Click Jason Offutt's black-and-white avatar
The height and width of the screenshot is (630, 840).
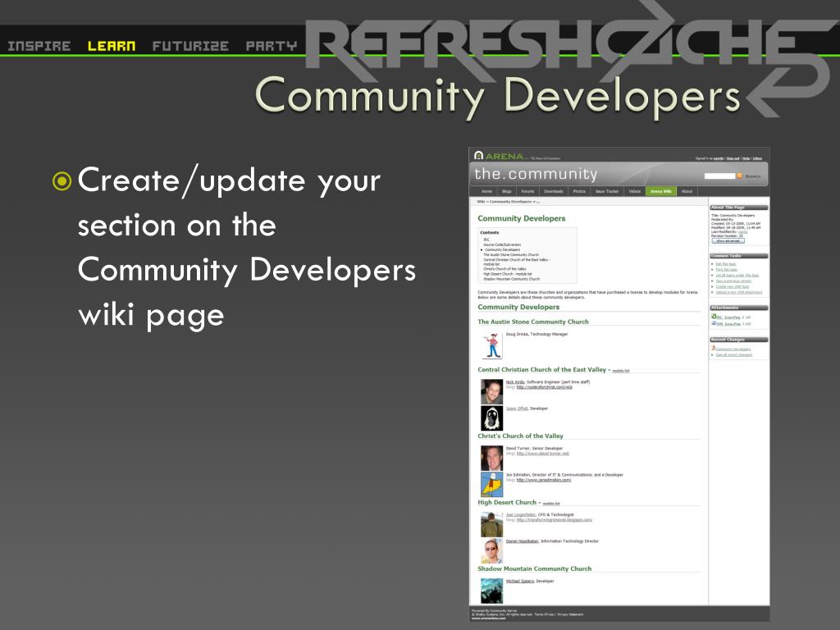click(x=492, y=418)
